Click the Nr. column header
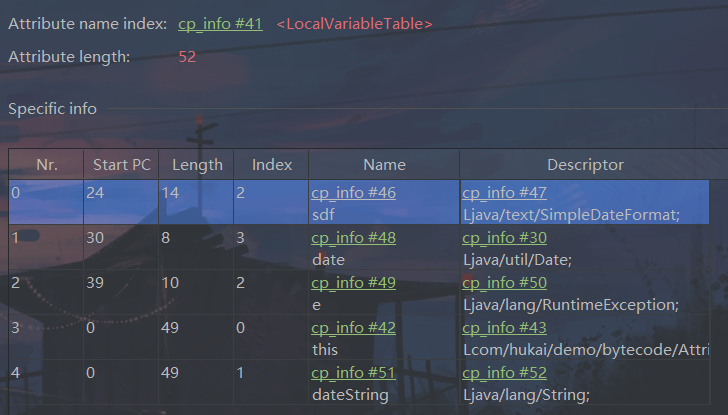Image resolution: width=728 pixels, height=415 pixels. click(x=46, y=165)
